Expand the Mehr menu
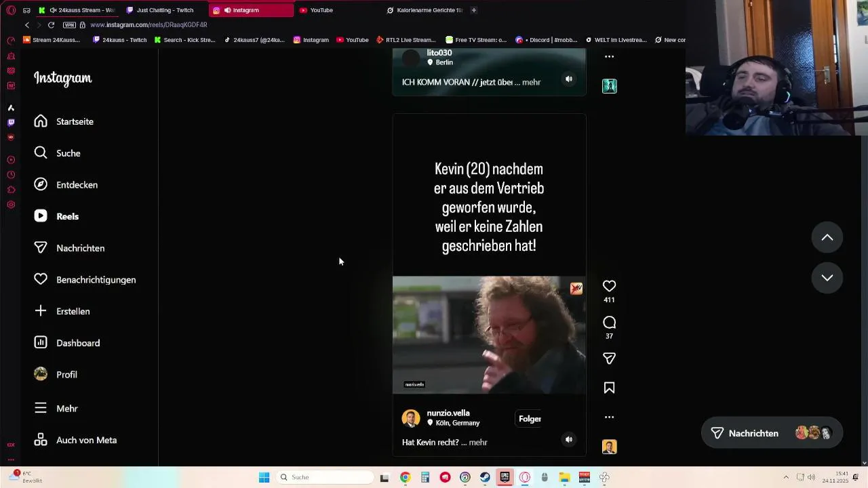Screen dimensions: 868x488 click(x=56, y=408)
